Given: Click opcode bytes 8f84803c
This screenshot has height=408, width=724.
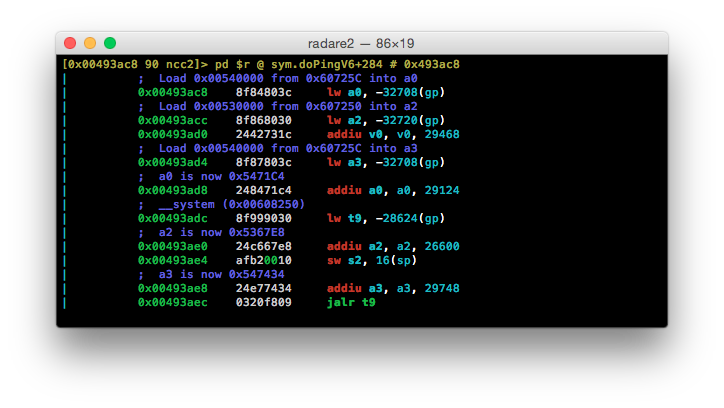Looking at the screenshot, I should pos(264,92).
